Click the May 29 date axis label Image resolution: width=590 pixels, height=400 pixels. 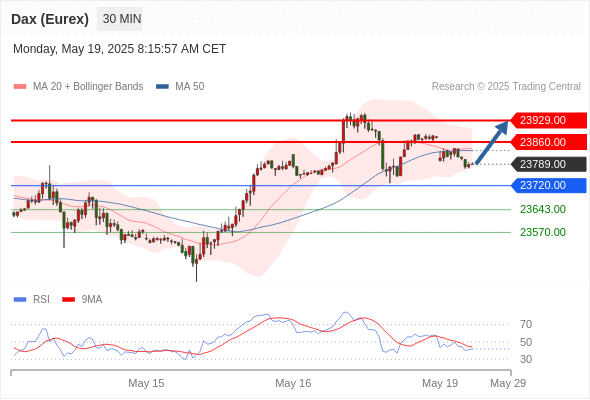(x=508, y=383)
